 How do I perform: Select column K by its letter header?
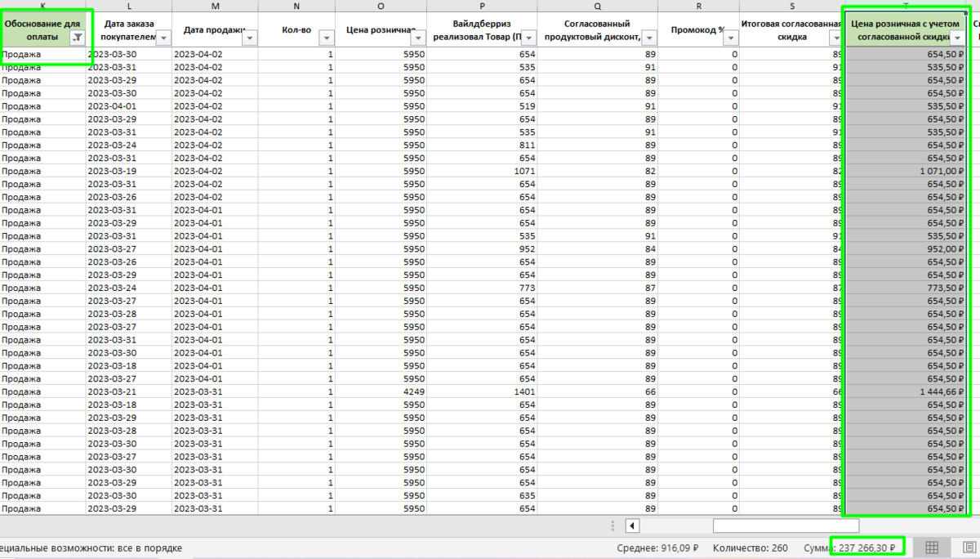42,6
